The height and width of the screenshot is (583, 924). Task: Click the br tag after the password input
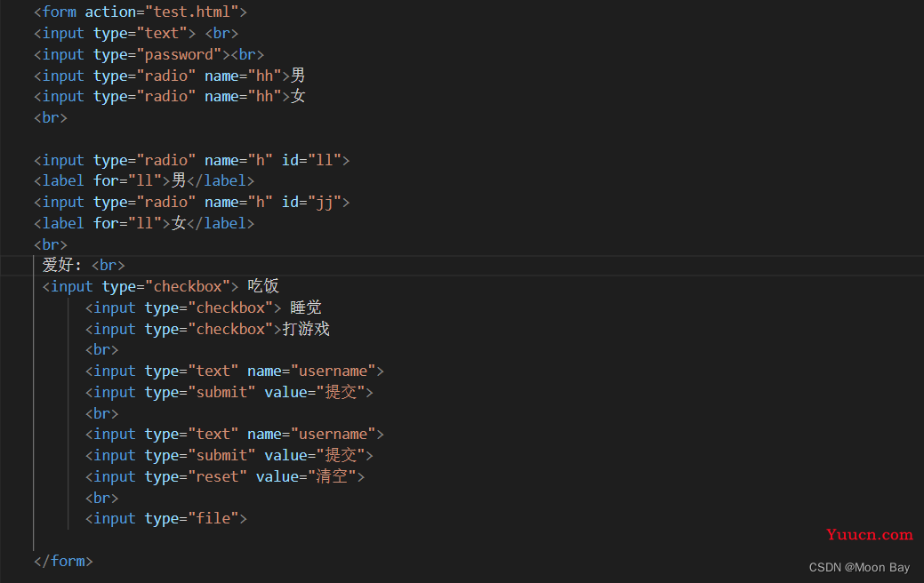coord(247,55)
